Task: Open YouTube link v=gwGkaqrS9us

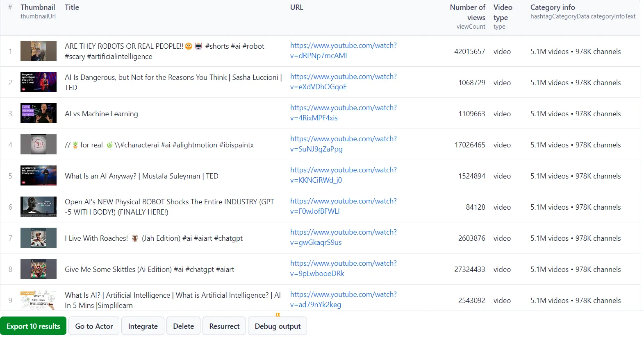Action: pyautogui.click(x=344, y=237)
